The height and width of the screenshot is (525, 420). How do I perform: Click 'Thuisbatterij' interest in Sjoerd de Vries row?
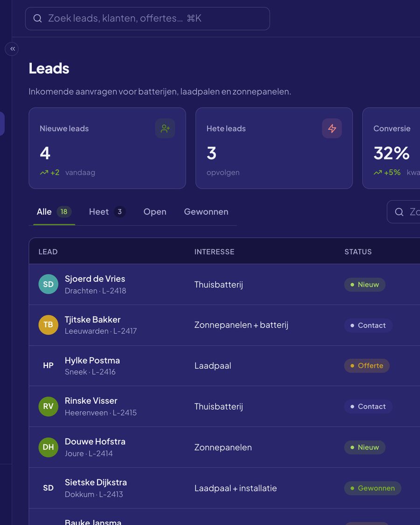point(219,285)
